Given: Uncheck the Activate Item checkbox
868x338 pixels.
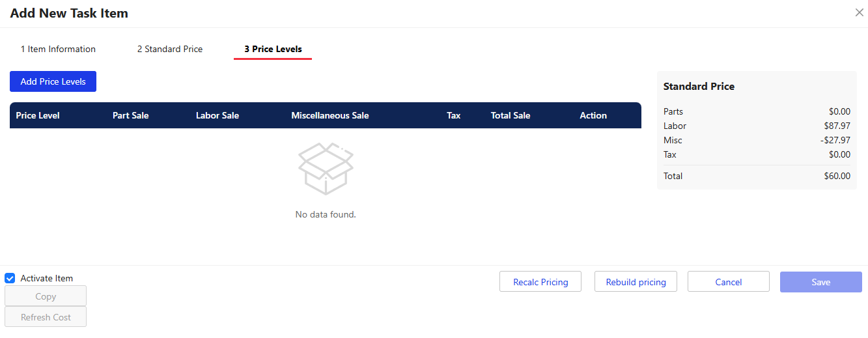Looking at the screenshot, I should 10,278.
